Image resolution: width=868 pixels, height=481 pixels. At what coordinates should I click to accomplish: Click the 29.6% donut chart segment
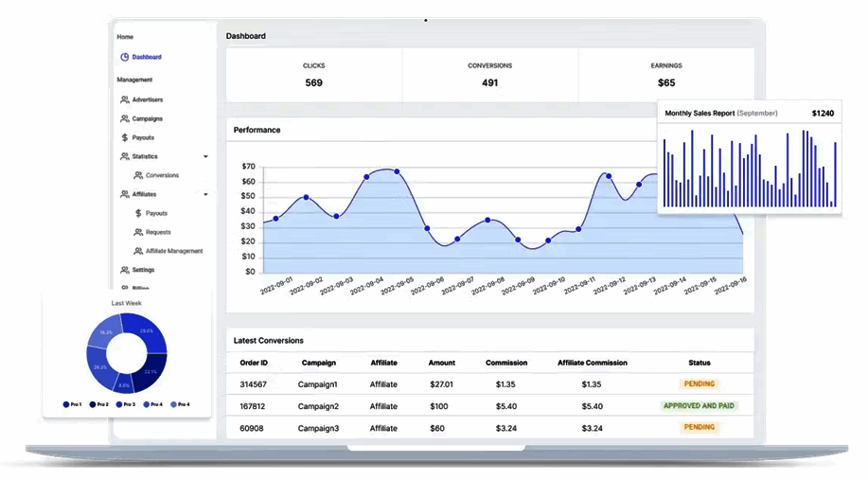[x=148, y=331]
